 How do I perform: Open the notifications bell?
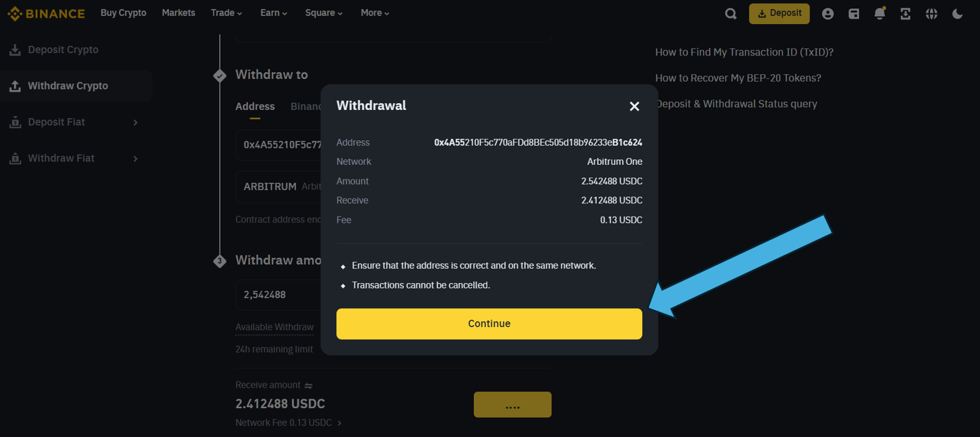coord(880,14)
